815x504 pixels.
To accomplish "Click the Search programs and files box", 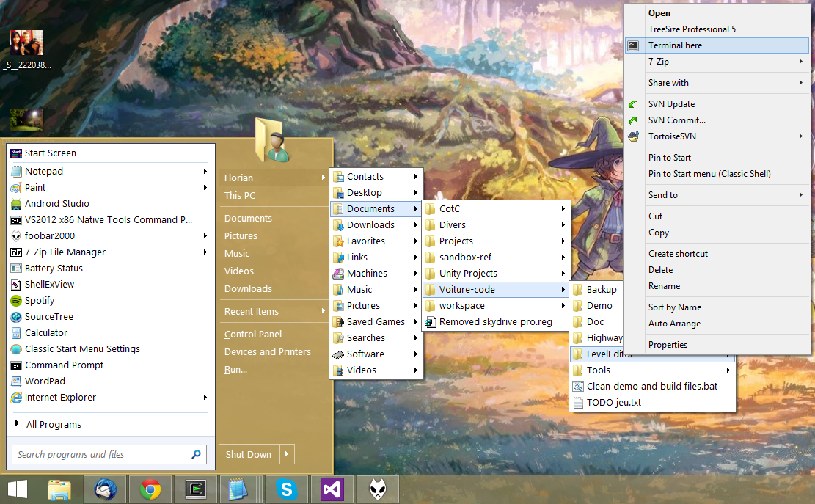I will point(101,455).
